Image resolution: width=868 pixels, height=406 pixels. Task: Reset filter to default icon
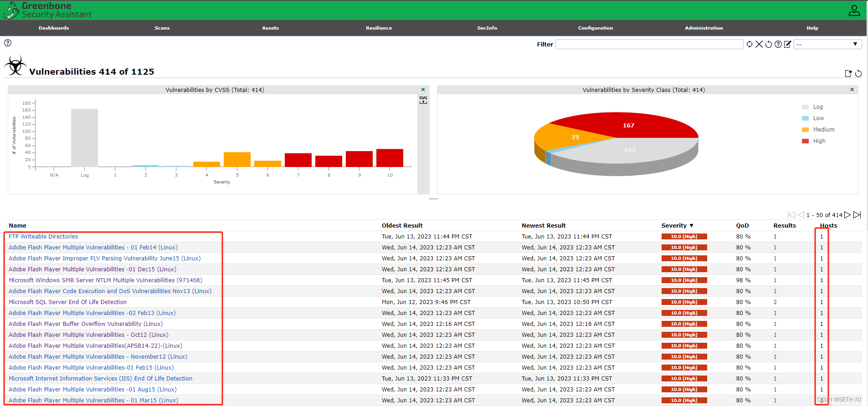pyautogui.click(x=769, y=44)
